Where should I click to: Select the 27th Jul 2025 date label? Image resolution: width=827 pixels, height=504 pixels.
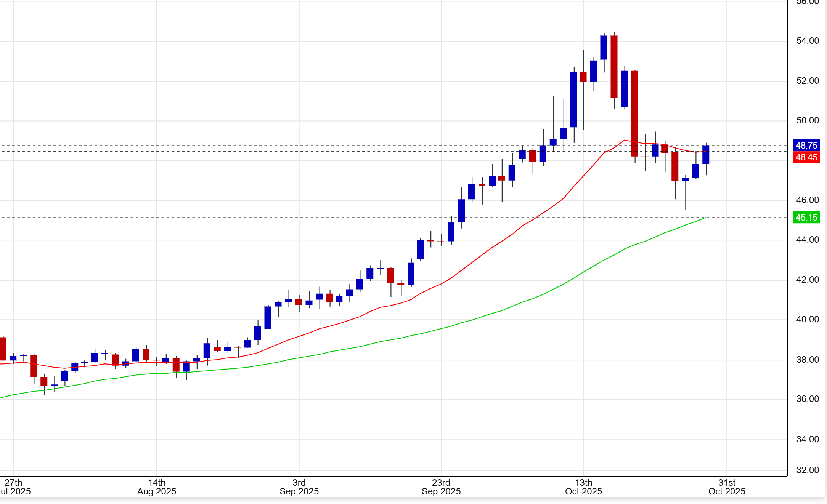click(14, 487)
